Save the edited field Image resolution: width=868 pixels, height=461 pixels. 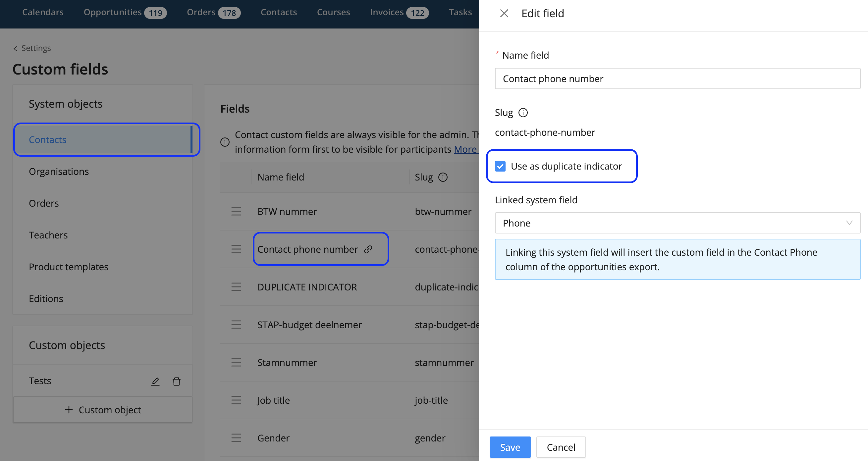coord(510,447)
